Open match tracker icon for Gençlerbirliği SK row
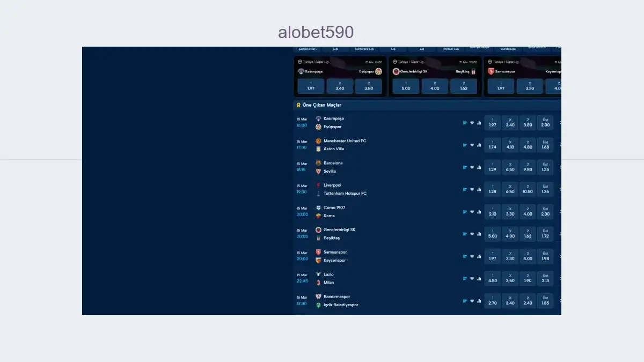644x362 pixels. tap(465, 234)
